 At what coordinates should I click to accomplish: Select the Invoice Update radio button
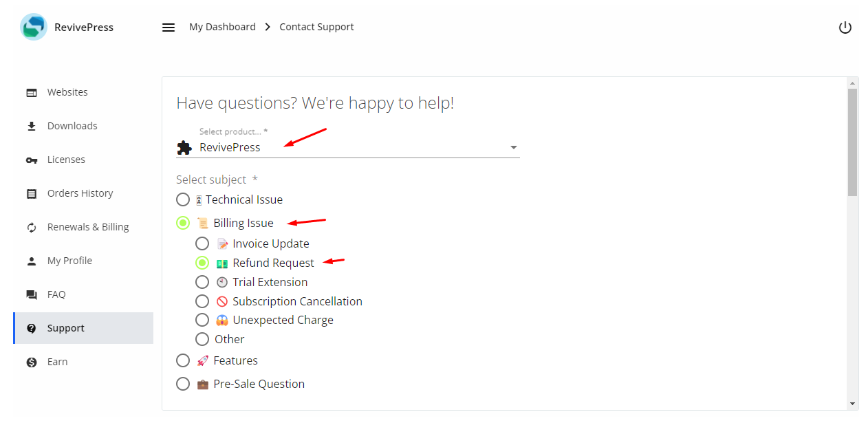coord(202,243)
